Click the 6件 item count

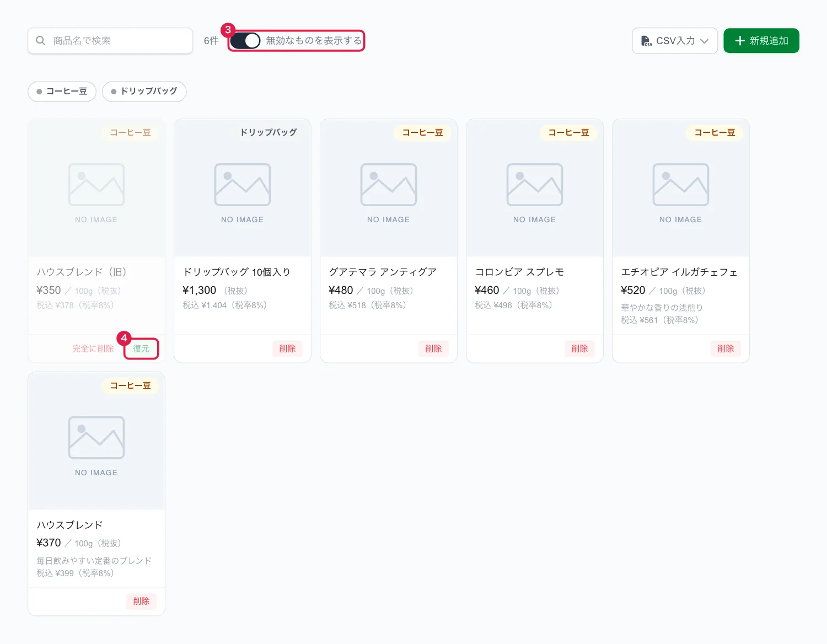211,41
